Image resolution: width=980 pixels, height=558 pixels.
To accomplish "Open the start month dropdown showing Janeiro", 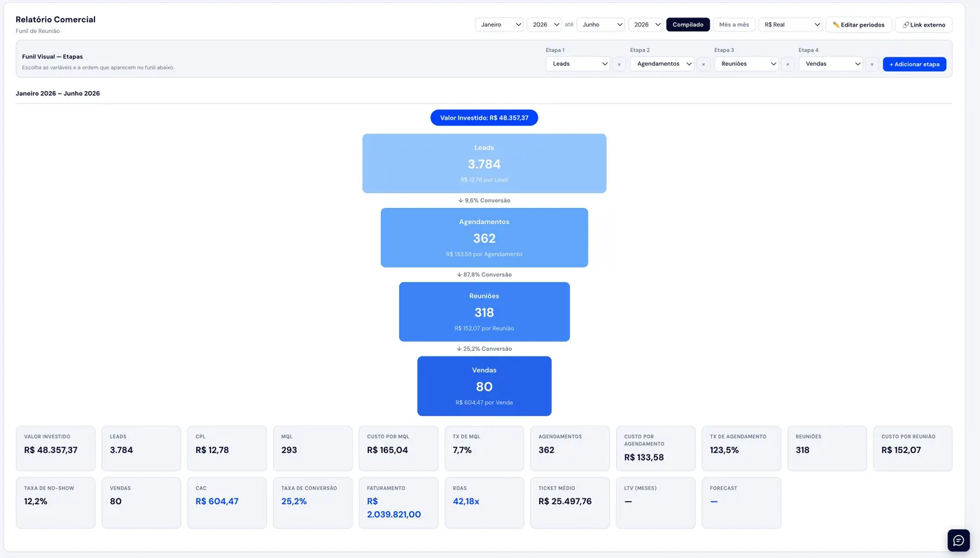I will [x=499, y=25].
